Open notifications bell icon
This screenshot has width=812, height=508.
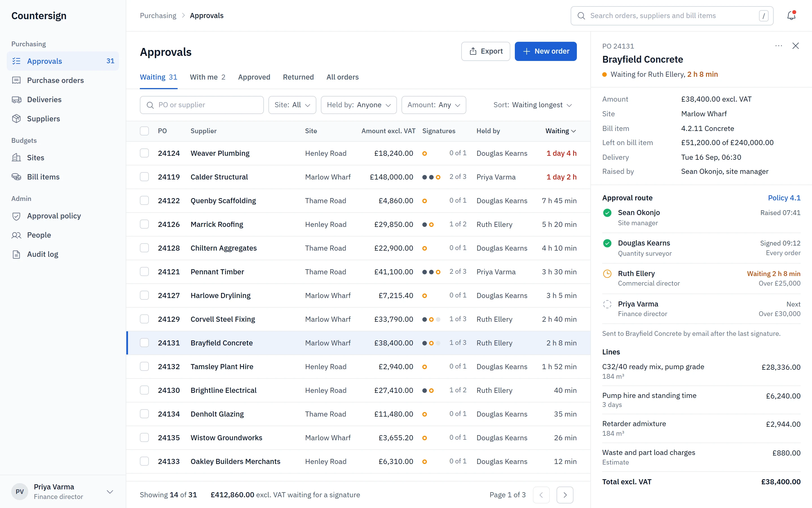(x=791, y=16)
